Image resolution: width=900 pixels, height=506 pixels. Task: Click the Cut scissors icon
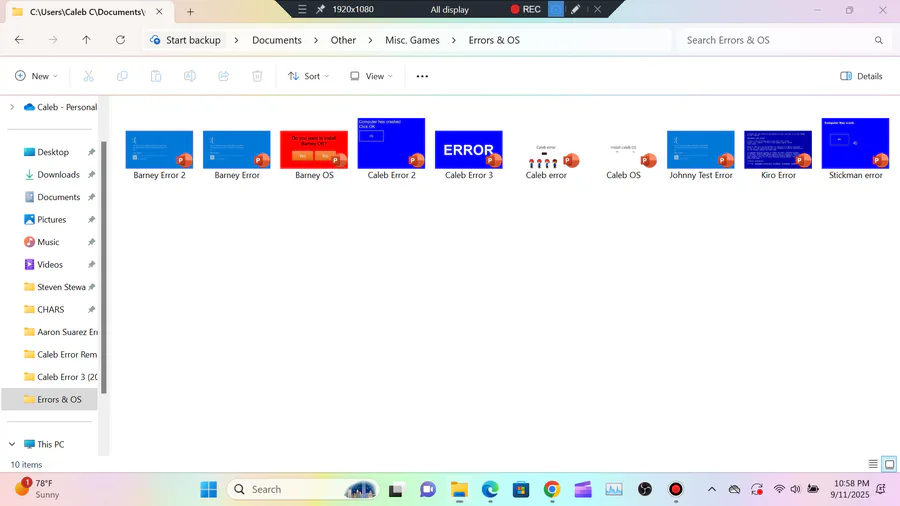pos(88,76)
